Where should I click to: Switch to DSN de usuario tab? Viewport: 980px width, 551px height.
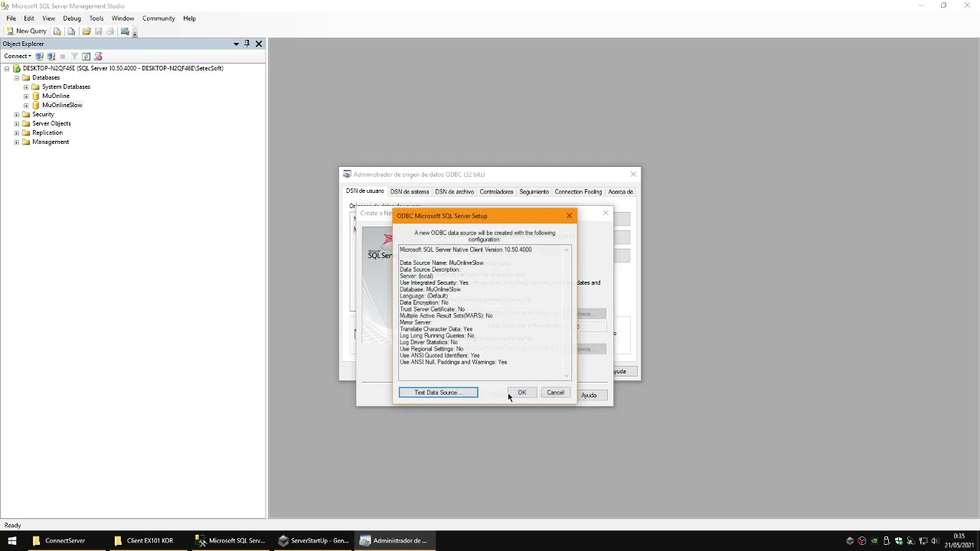tap(364, 191)
